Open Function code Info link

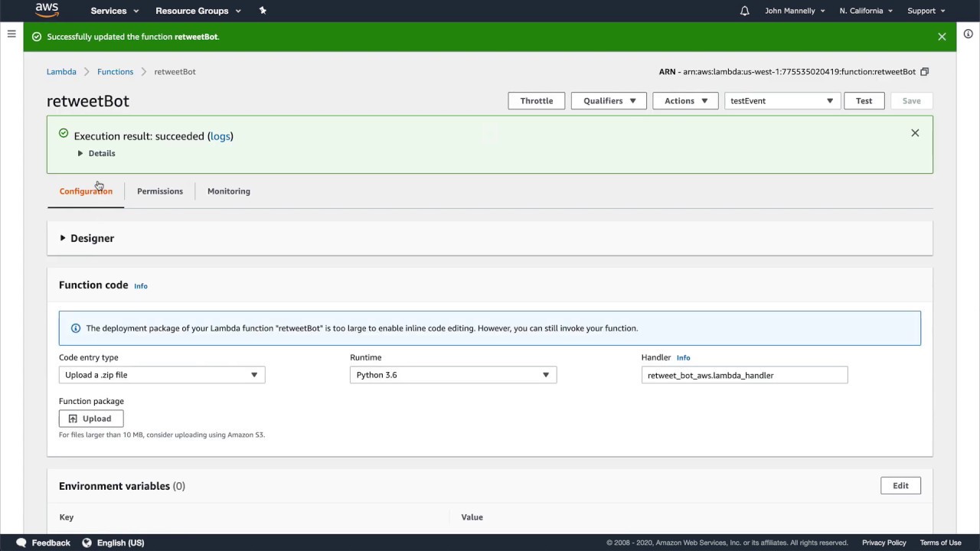point(141,286)
